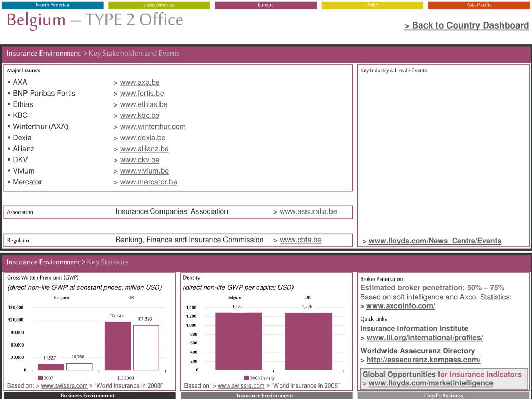Select the Belgium – TYPE 2 Office heading

click(x=95, y=20)
